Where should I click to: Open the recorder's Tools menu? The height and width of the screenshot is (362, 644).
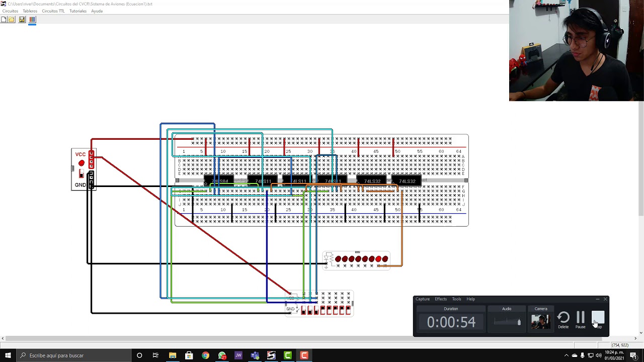(456, 299)
